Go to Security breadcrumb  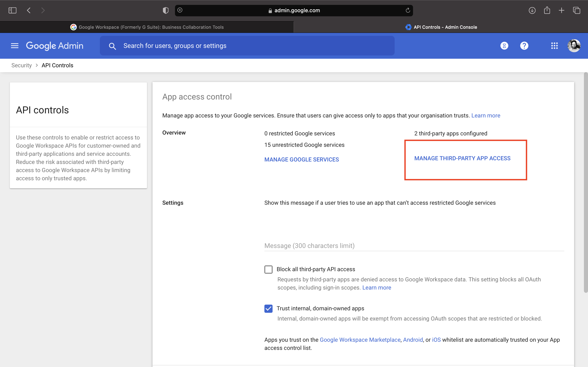21,65
